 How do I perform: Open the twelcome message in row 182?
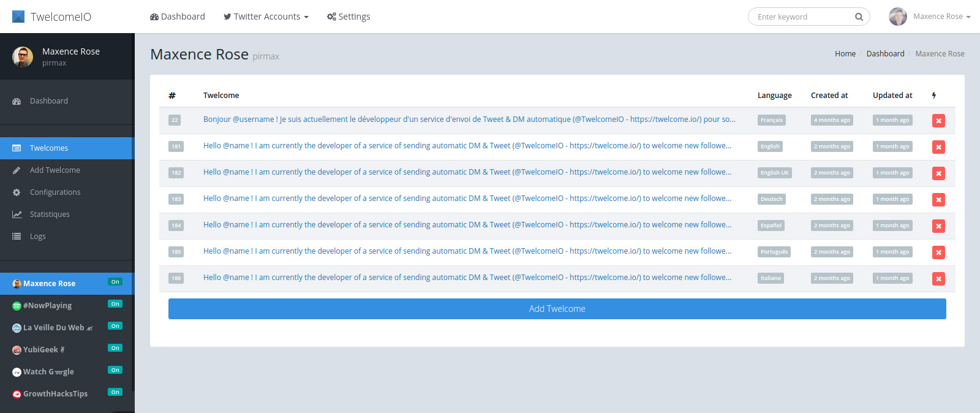(x=467, y=172)
